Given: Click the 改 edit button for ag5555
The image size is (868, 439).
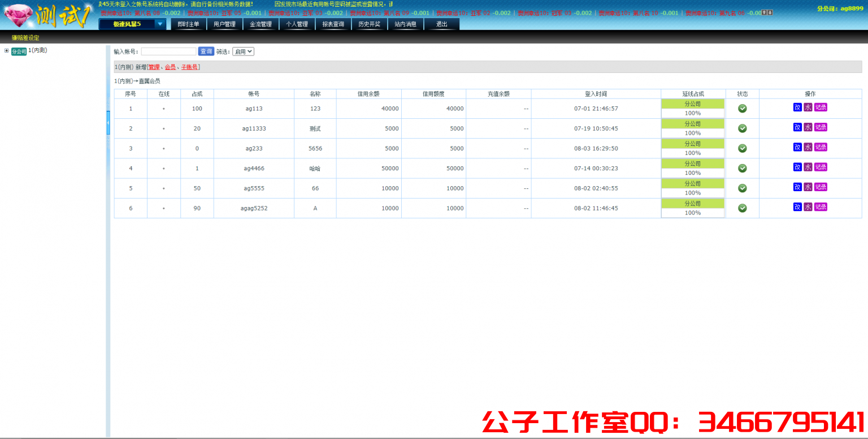Looking at the screenshot, I should (x=797, y=187).
